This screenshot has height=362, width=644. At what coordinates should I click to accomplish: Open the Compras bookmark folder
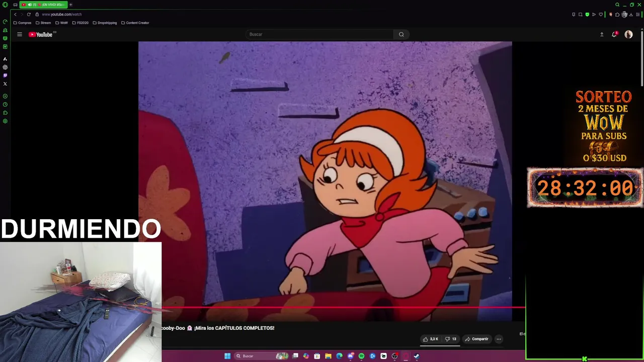22,23
